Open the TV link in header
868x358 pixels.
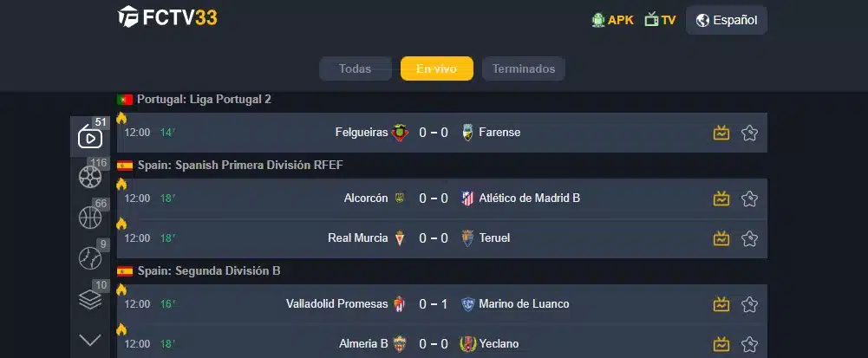click(x=660, y=20)
